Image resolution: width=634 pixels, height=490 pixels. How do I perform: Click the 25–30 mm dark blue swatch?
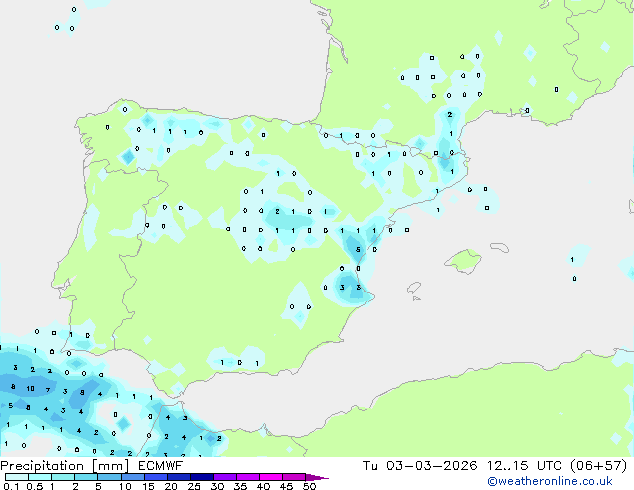pyautogui.click(x=201, y=477)
